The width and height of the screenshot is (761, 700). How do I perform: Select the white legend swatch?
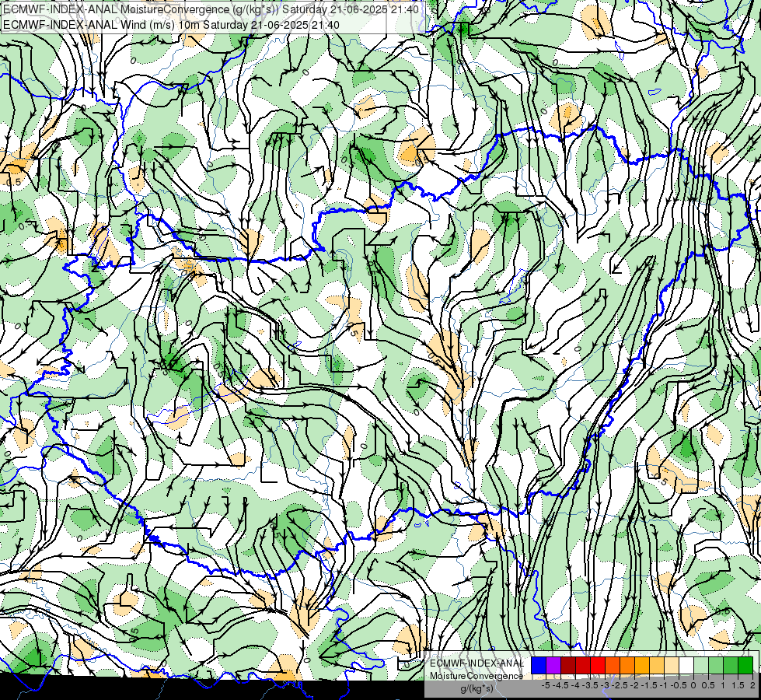[686, 665]
